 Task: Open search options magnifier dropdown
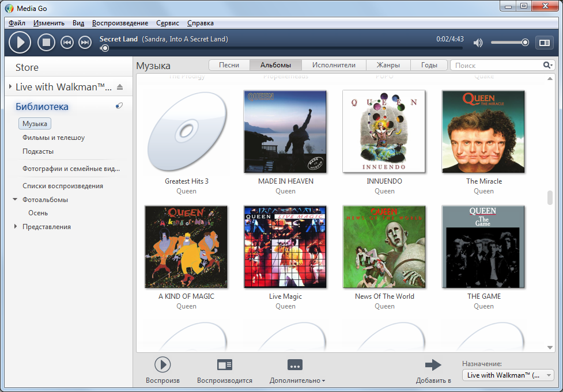coord(547,65)
